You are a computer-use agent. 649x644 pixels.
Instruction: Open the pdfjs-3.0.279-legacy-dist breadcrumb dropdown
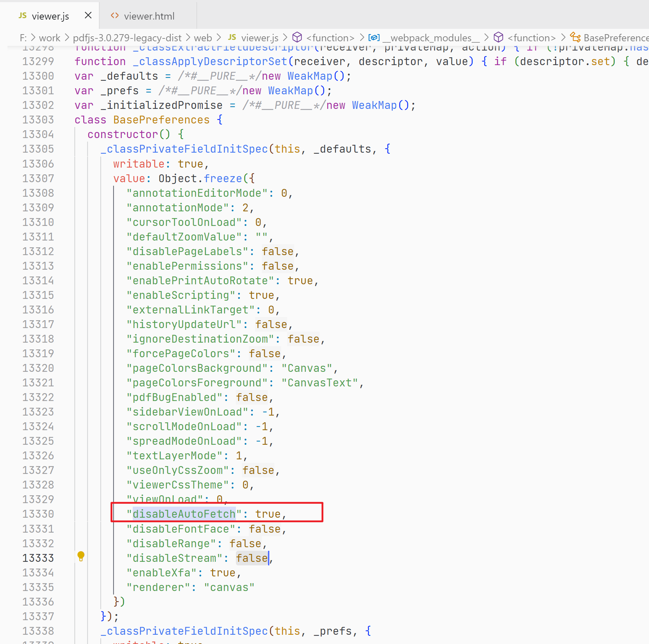coord(127,38)
